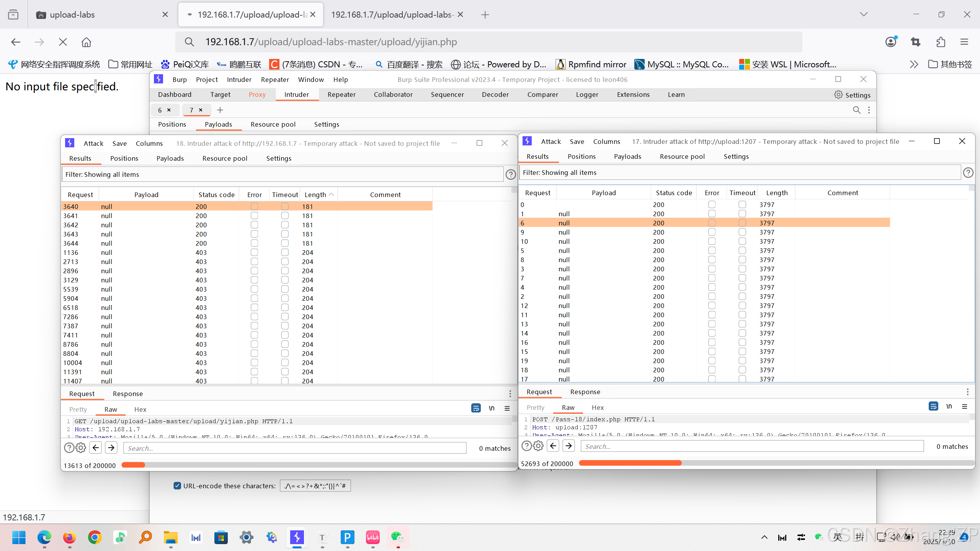Show non-printable characters \n icon in attack 17
Viewport: 980px width, 551px height.
pos(949,406)
